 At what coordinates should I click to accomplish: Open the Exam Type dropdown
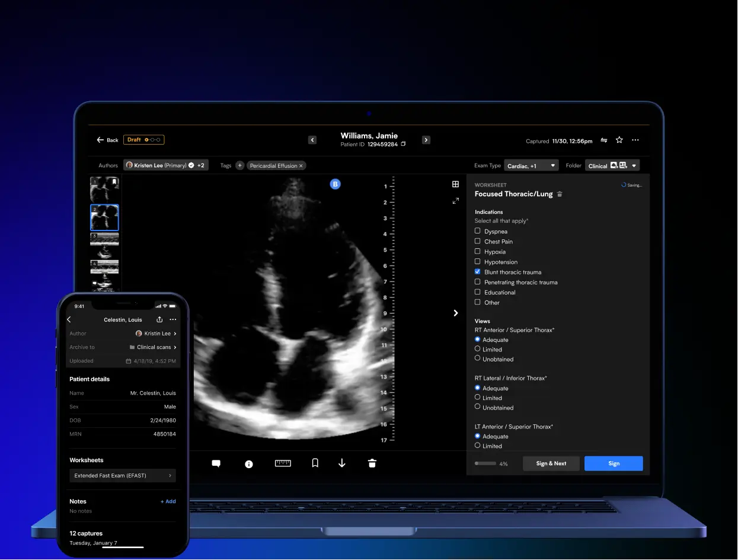point(531,166)
